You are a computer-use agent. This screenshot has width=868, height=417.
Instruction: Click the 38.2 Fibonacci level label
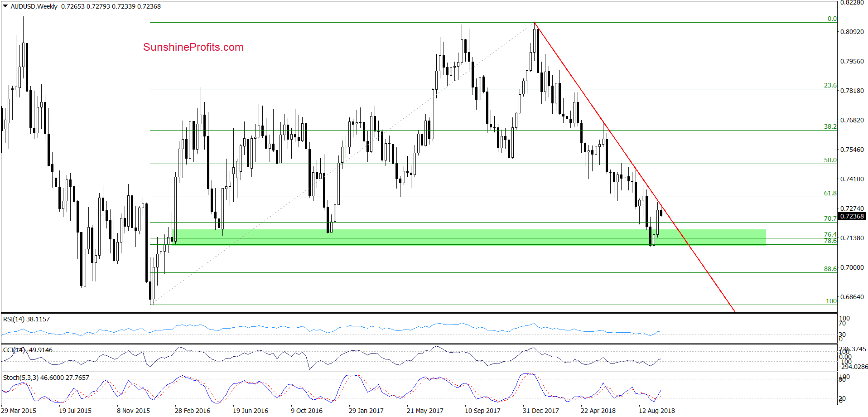coord(830,126)
